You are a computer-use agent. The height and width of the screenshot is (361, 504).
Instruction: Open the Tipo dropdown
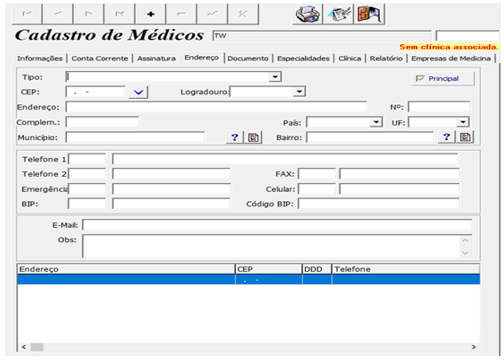tap(275, 77)
